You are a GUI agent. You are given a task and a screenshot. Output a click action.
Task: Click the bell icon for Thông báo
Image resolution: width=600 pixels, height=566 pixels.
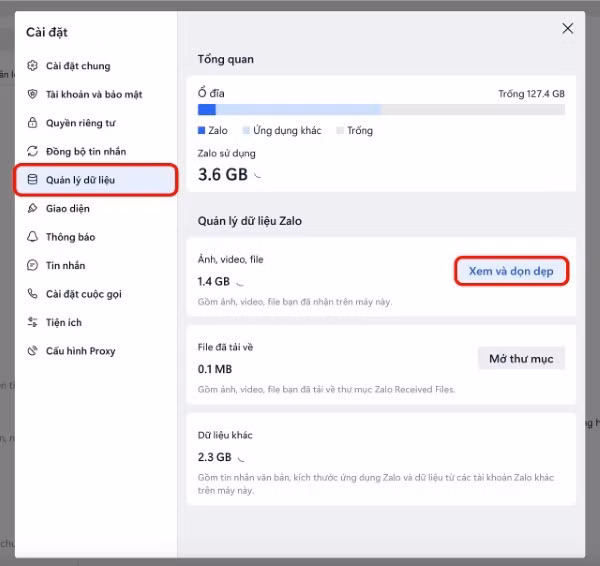(33, 237)
